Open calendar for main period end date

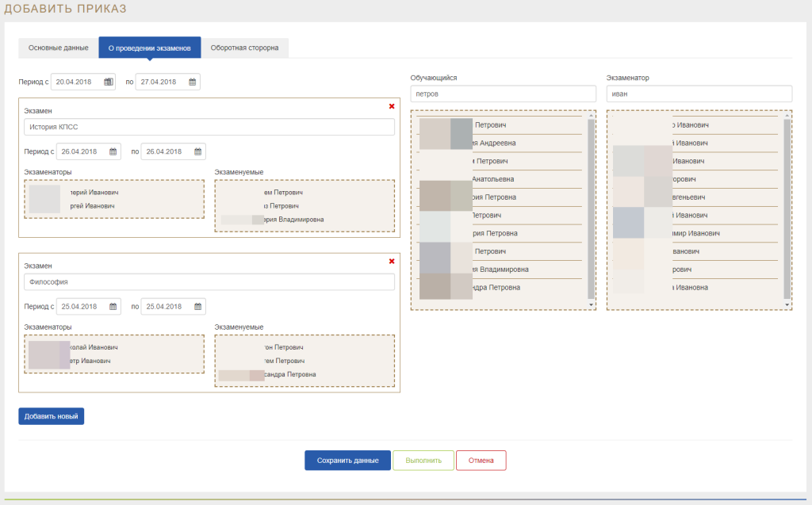click(x=193, y=82)
